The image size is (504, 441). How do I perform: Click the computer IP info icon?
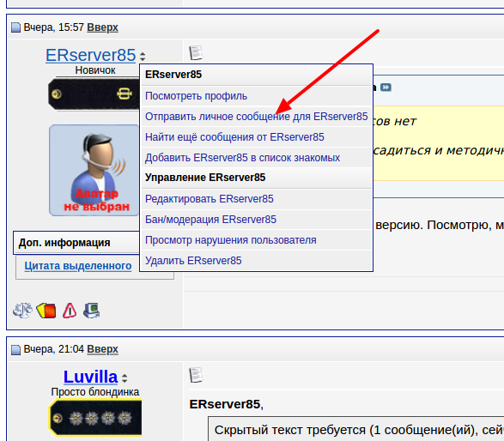92,311
